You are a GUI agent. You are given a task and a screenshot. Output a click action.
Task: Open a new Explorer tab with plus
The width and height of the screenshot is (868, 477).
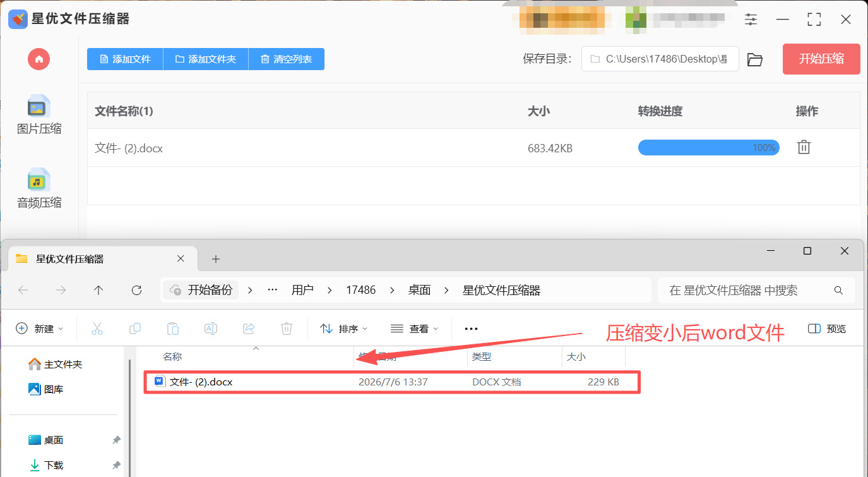point(216,258)
